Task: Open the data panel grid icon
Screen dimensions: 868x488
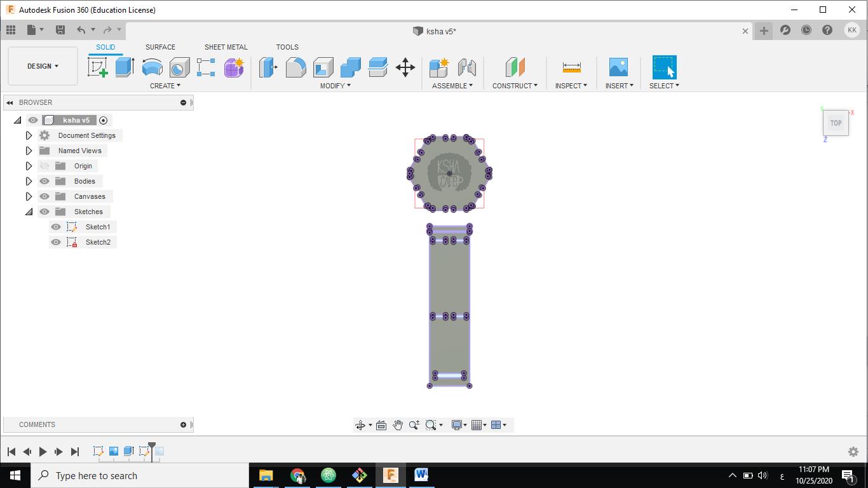Action: click(x=11, y=30)
